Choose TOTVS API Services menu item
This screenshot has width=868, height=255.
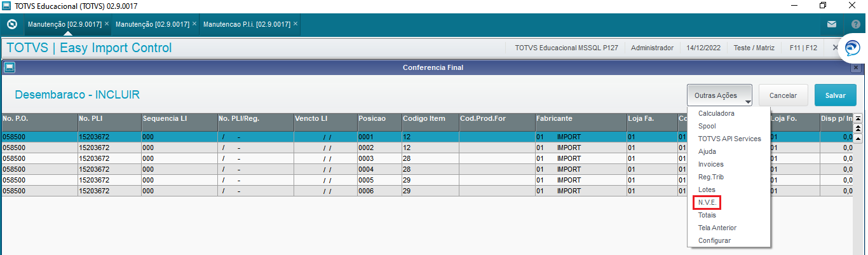[729, 139]
